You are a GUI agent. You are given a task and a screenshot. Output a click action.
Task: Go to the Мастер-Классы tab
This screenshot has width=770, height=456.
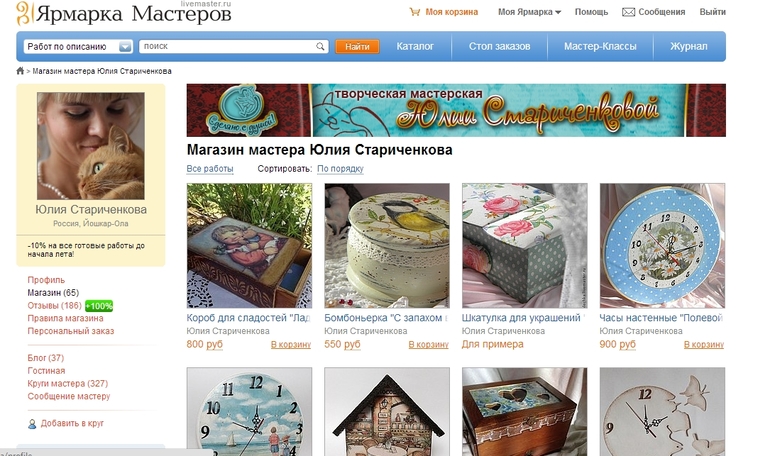tap(600, 47)
